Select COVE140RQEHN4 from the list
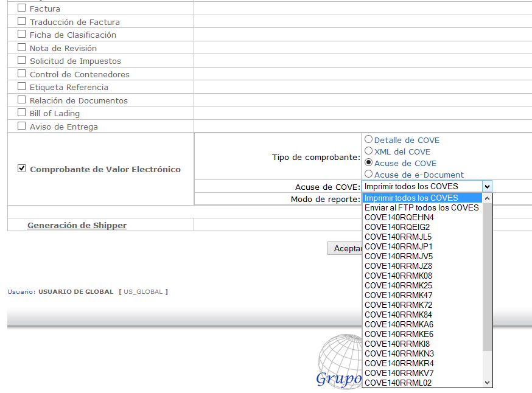Image resolution: width=532 pixels, height=393 pixels. pos(422,217)
